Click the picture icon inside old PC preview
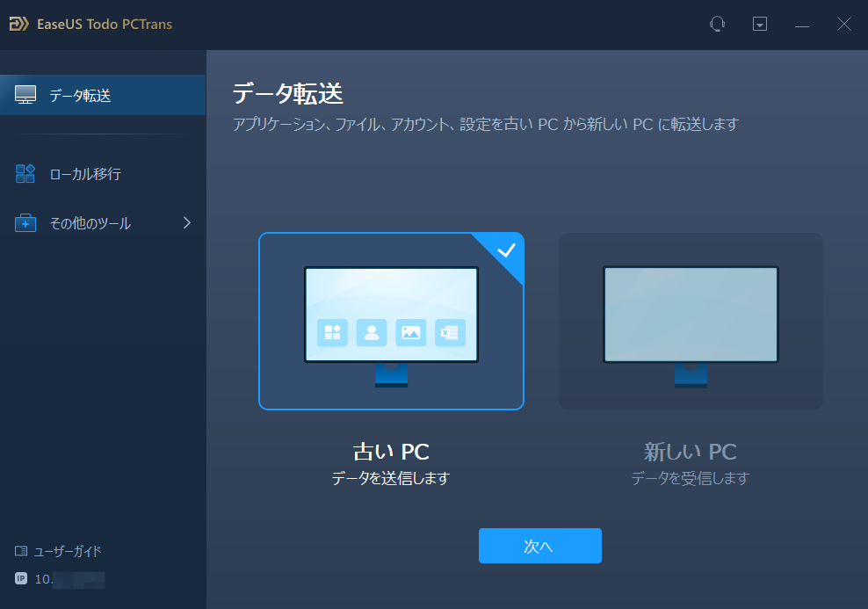Image resolution: width=868 pixels, height=609 pixels. click(410, 334)
